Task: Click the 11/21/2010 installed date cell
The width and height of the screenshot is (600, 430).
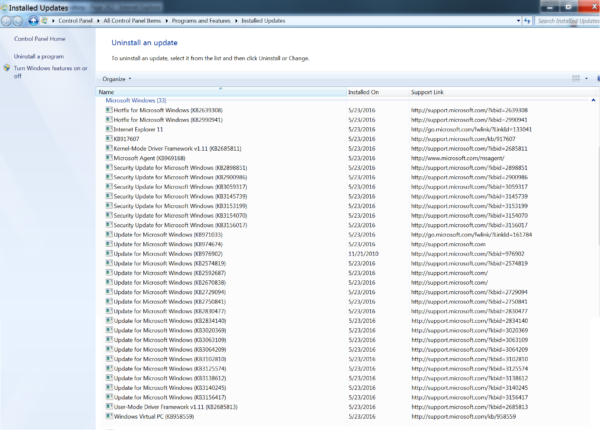Action: coord(364,254)
